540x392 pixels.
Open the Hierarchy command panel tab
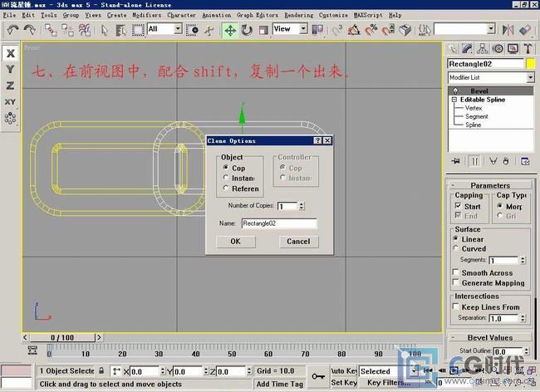pyautogui.click(x=482, y=49)
